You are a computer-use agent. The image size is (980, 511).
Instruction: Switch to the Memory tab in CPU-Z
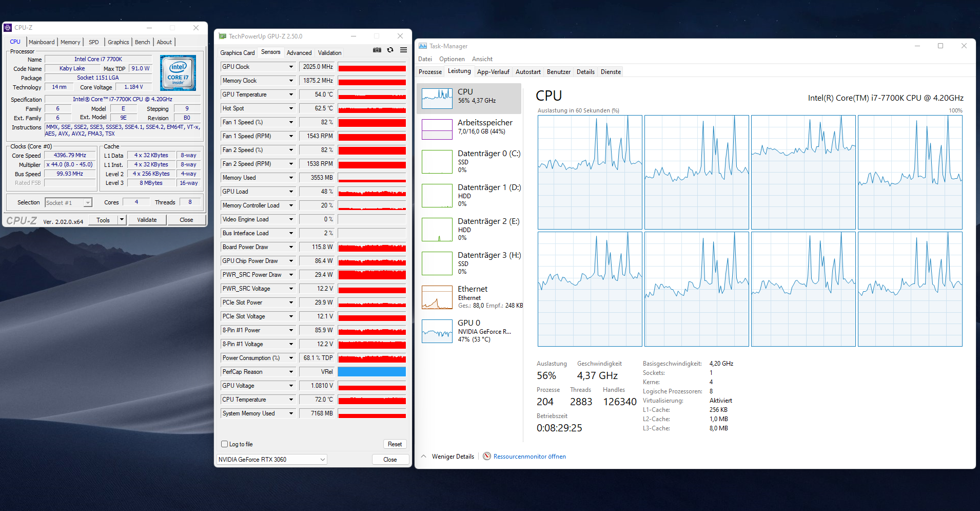70,42
